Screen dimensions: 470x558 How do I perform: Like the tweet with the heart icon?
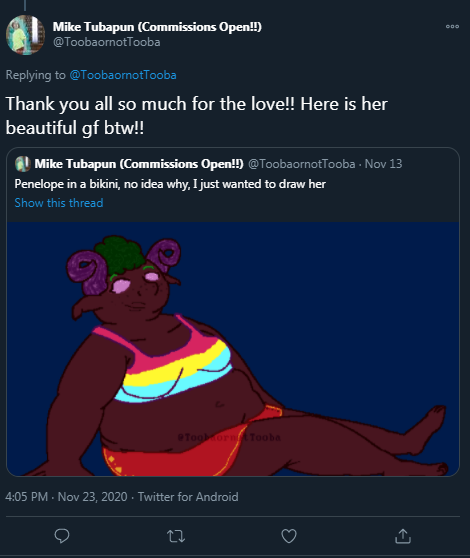tap(289, 536)
